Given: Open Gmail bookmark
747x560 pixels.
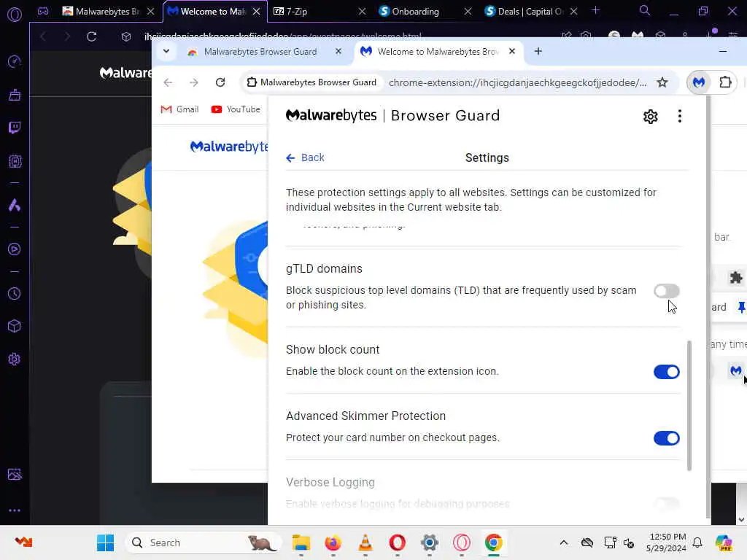Looking at the screenshot, I should tap(179, 109).
